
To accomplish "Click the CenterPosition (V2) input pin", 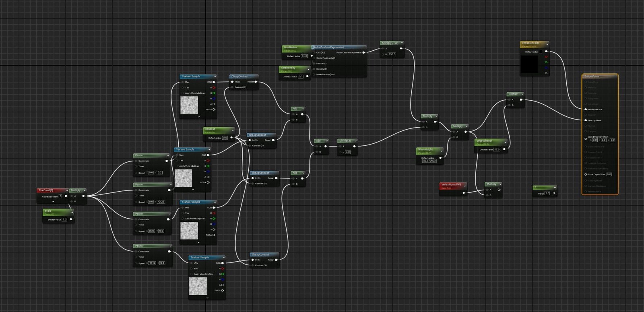I will coord(314,58).
